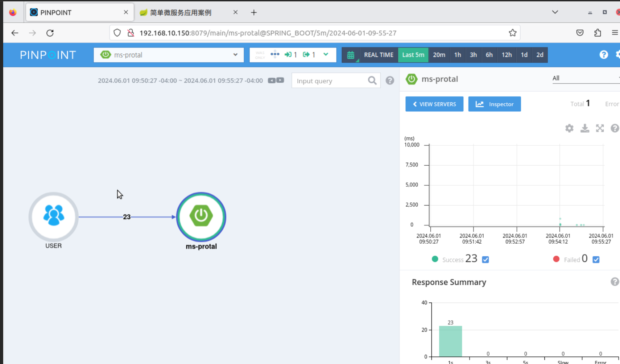This screenshot has height=364, width=620.
Task: Download the scatter chart image
Action: point(584,128)
